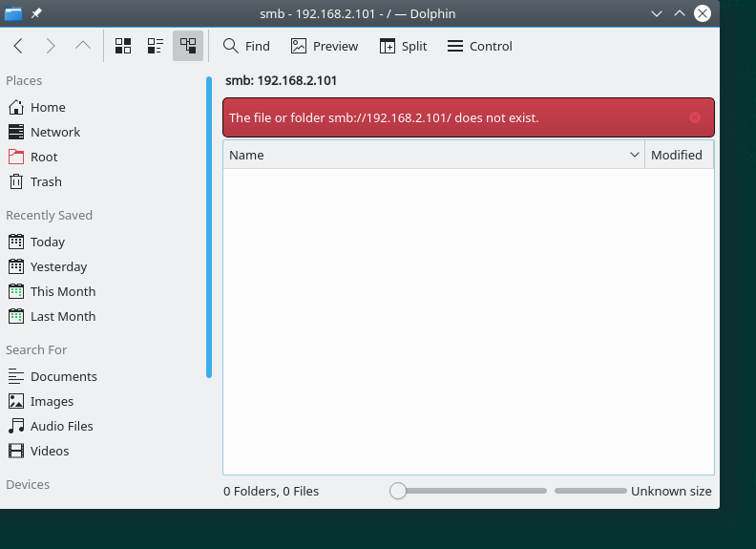Click the Home house icon
756x549 pixels.
pyautogui.click(x=16, y=107)
